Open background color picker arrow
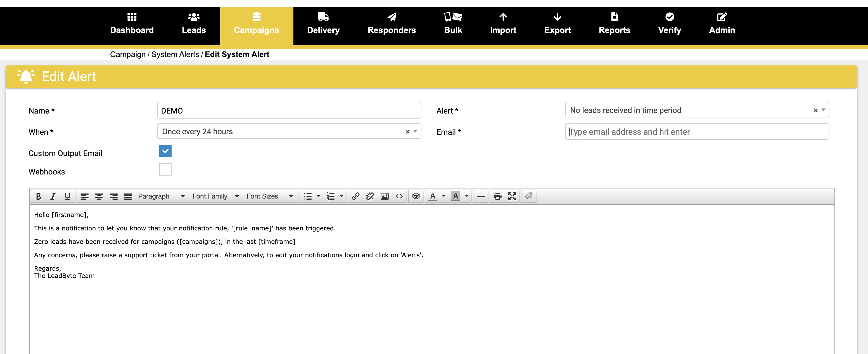Screen dimensions: 868x354 pyautogui.click(x=467, y=196)
